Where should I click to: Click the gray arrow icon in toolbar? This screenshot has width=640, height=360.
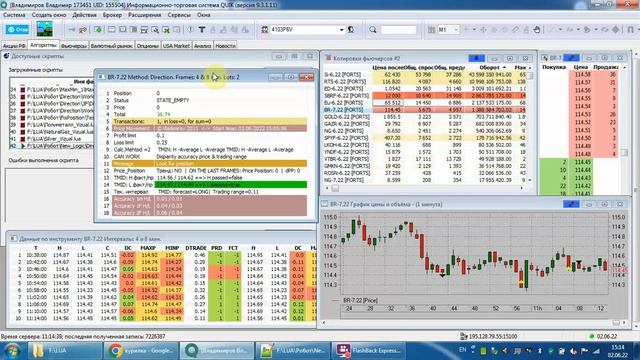coord(72,30)
